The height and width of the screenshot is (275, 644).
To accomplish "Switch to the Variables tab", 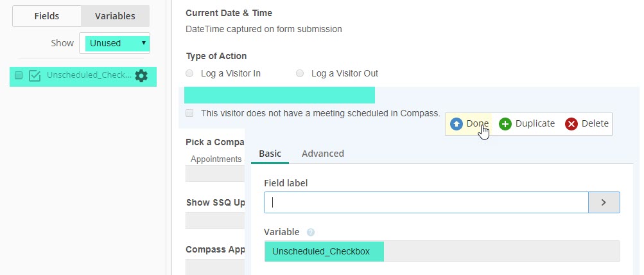I will (x=115, y=16).
